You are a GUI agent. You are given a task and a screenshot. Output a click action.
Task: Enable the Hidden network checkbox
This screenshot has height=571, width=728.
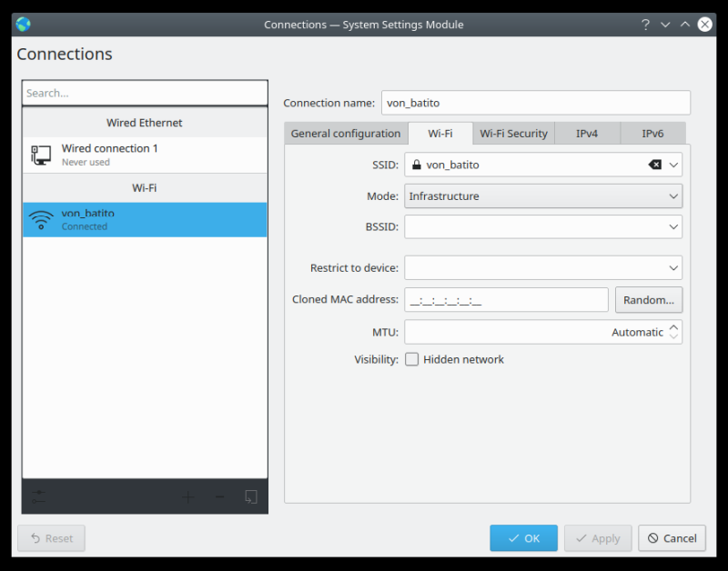coord(412,359)
